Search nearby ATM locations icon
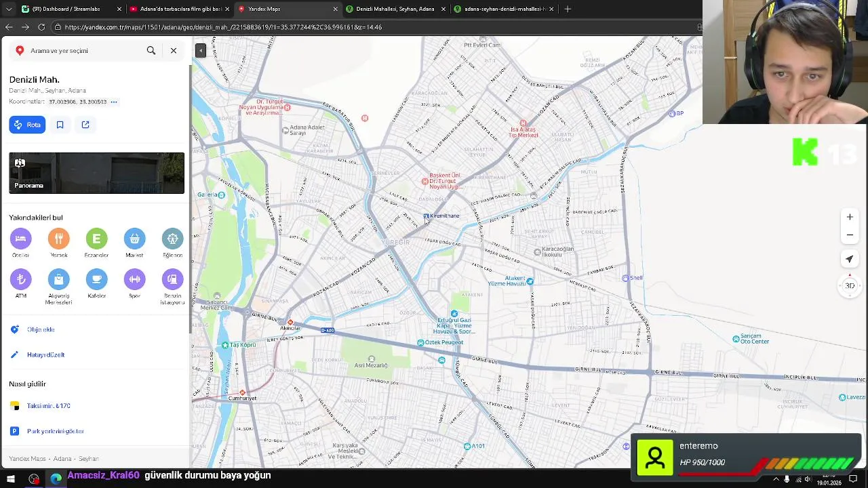This screenshot has width=868, height=488. tap(20, 279)
